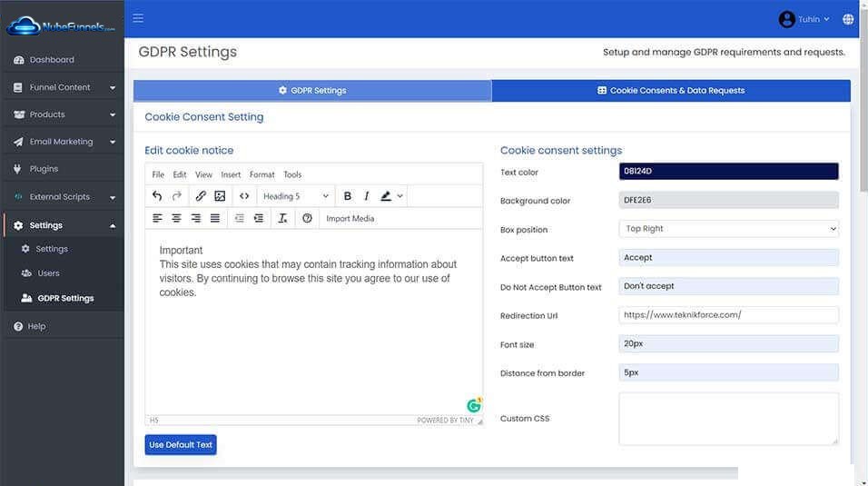Open the editor help icon
This screenshot has width=868, height=486.
point(307,219)
